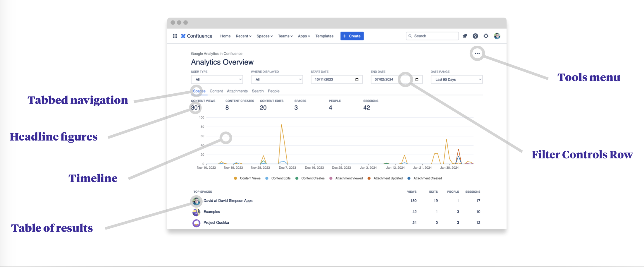
Task: Open the notifications icon
Action: tap(465, 36)
